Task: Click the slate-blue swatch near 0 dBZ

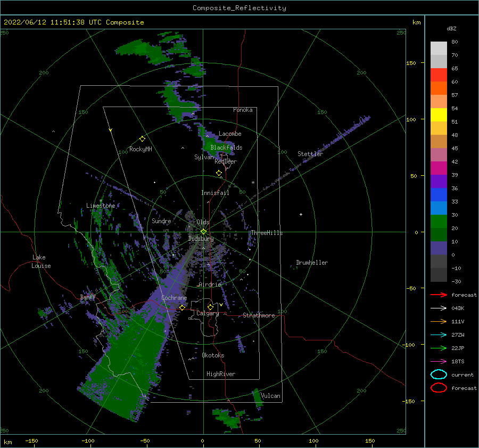Action: (x=439, y=248)
